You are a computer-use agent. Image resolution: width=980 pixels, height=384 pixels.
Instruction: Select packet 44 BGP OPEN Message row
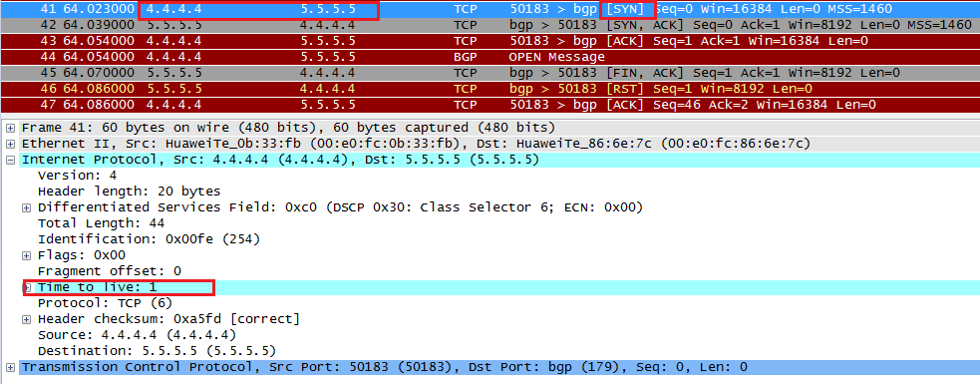490,57
